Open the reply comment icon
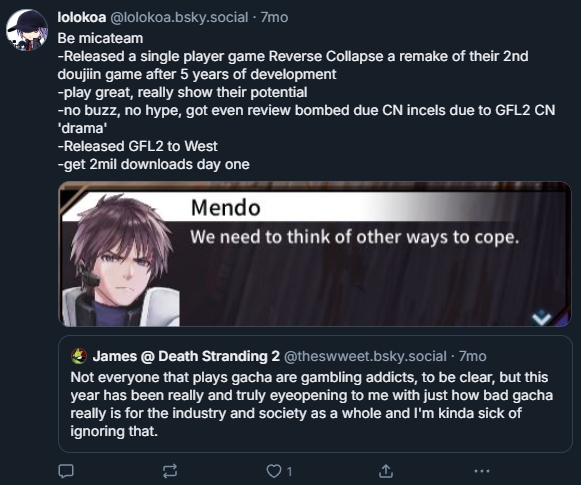 (x=66, y=471)
